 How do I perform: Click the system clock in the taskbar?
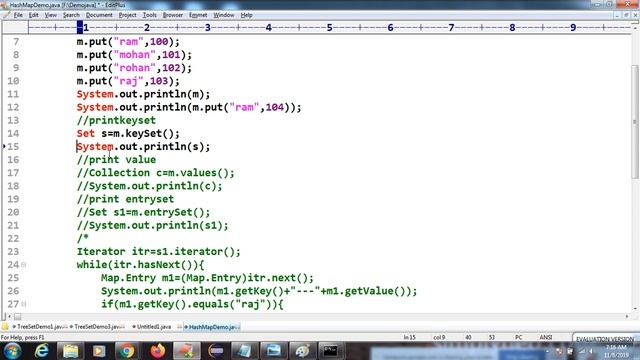pyautogui.click(x=616, y=351)
